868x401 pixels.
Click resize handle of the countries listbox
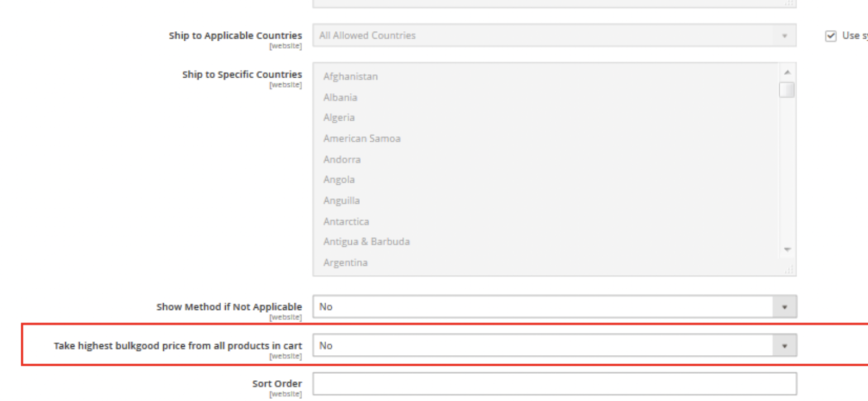(789, 270)
